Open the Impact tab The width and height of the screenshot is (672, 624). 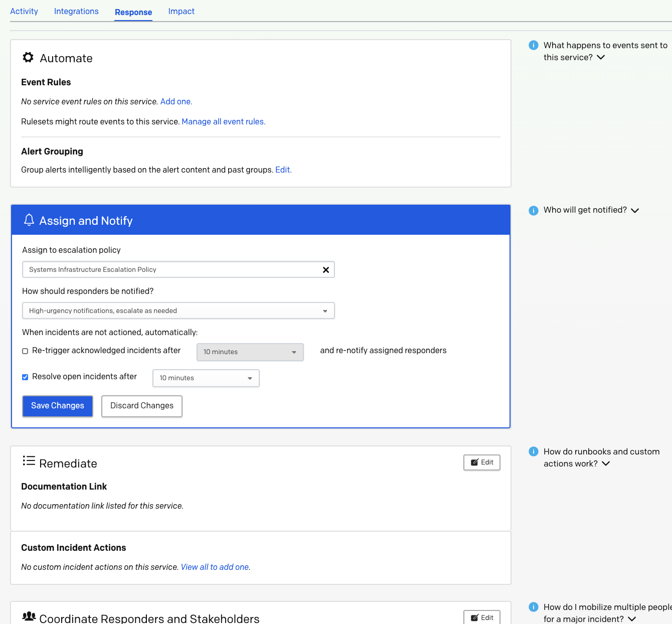tap(182, 11)
